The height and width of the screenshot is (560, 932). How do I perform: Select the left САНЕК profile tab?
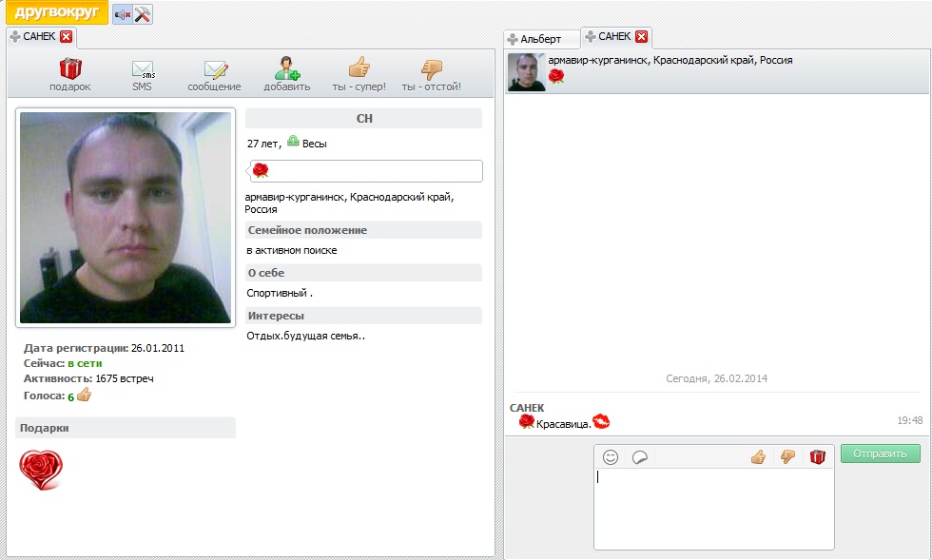pyautogui.click(x=39, y=36)
